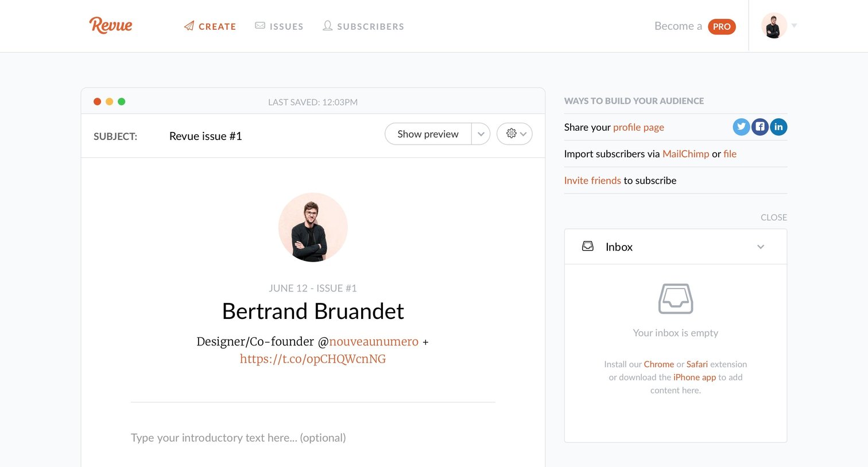Screen dimensions: 868x467
Task: Click the author profile photo in issue
Action: click(x=313, y=227)
